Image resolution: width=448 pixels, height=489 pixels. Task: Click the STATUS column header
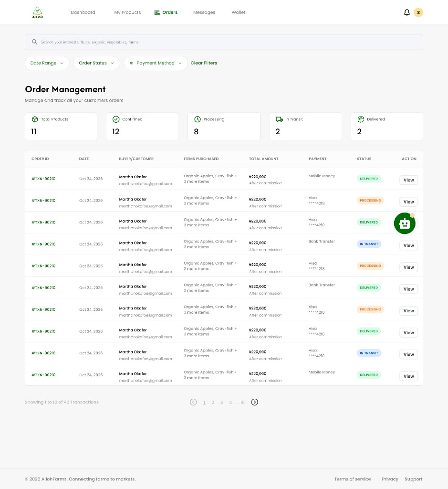364,159
